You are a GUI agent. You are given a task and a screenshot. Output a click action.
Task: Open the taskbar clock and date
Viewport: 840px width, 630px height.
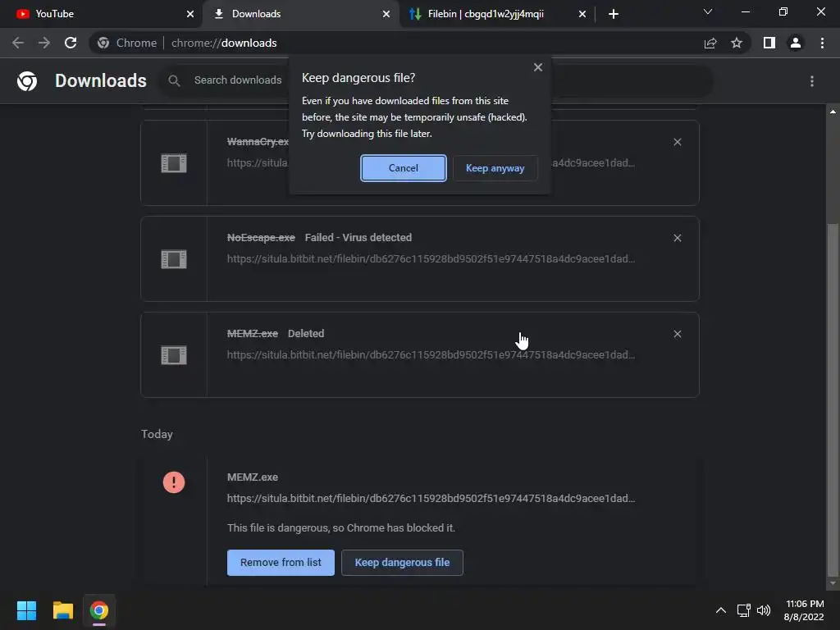[x=804, y=610]
